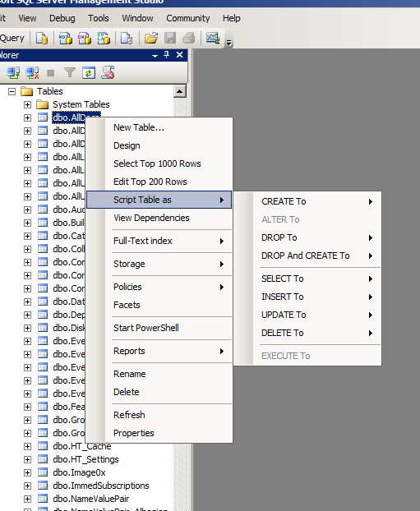Open the toolbar options overflow arrow
The image size is (420, 511).
(229, 43)
